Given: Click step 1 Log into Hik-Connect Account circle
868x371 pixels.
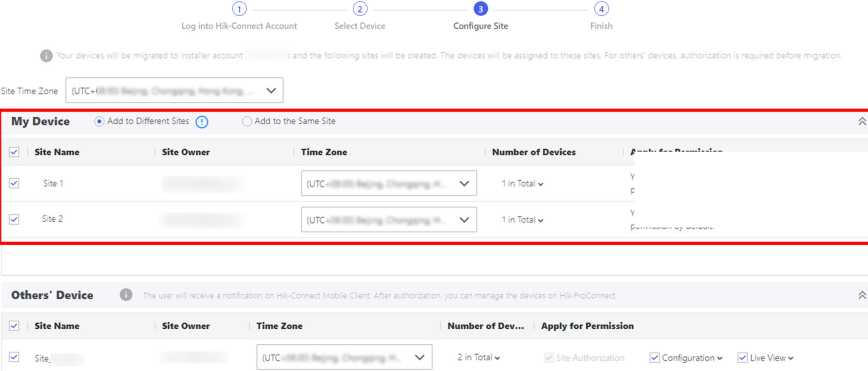Looking at the screenshot, I should (x=239, y=9).
